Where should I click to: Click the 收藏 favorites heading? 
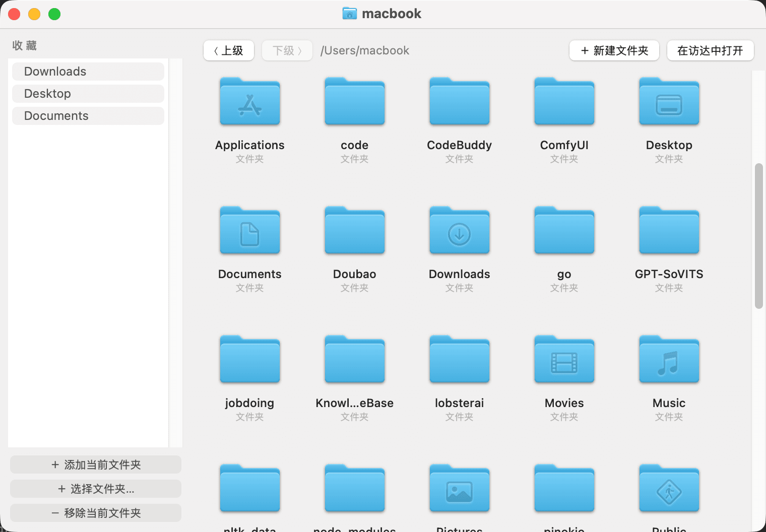25,45
